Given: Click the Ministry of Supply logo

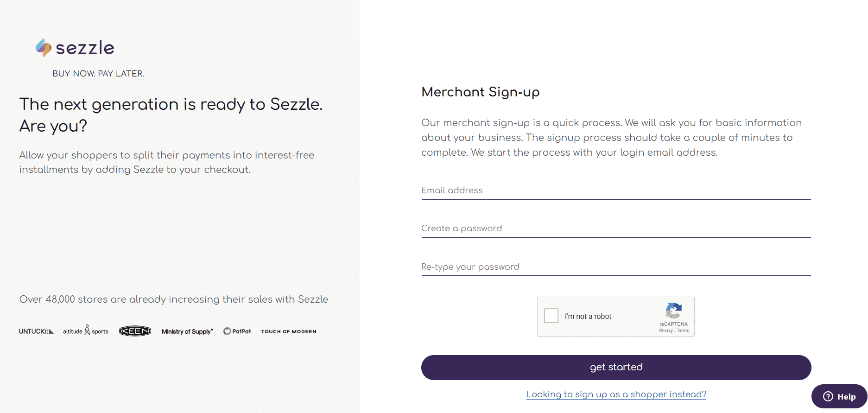Looking at the screenshot, I should point(187,331).
